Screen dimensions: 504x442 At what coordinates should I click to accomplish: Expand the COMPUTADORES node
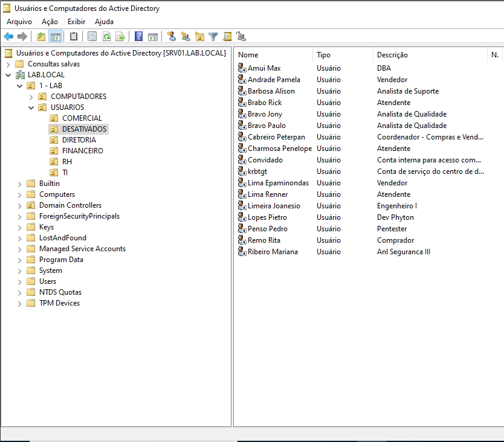[31, 97]
